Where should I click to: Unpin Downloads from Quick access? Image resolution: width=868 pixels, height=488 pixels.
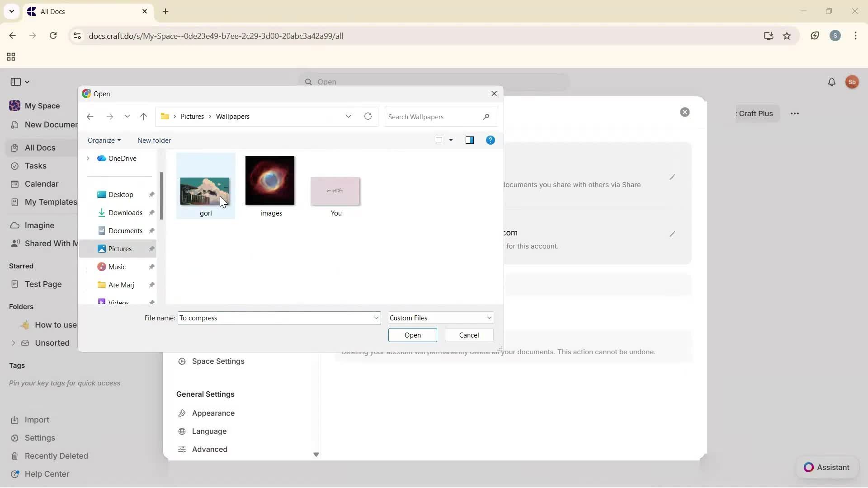(152, 212)
